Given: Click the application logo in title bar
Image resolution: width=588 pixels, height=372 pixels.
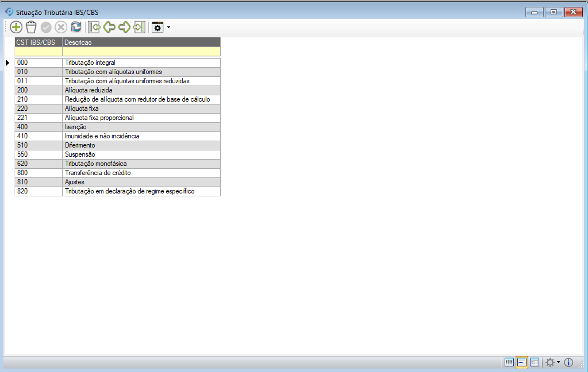Looking at the screenshot, I should click(x=9, y=12).
